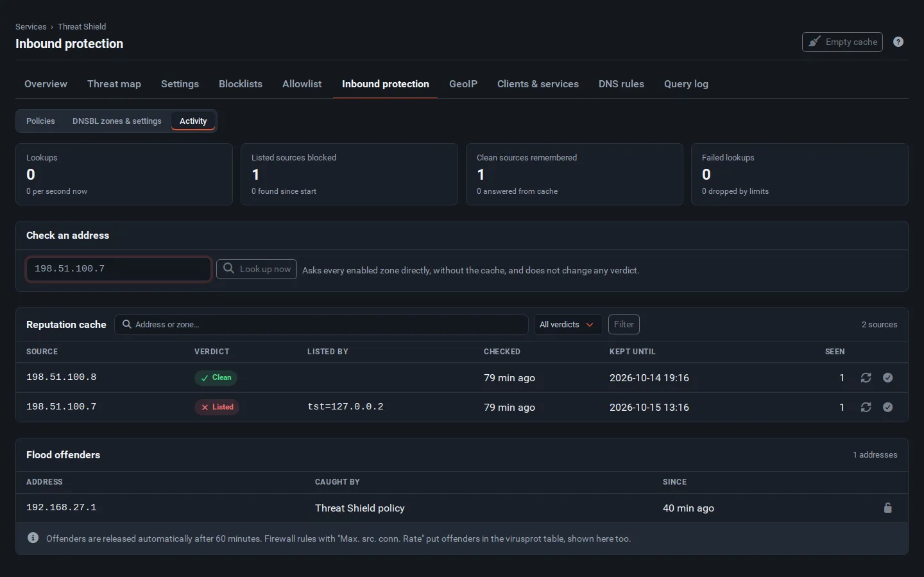This screenshot has height=577, width=924.
Task: Click the magnifier icon in Reputation cache search
Action: click(x=127, y=324)
